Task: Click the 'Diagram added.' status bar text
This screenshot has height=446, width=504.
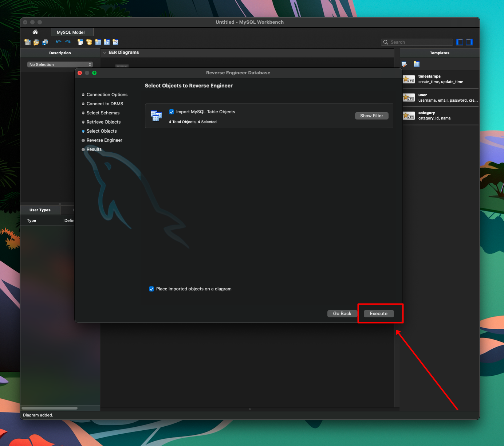Action: click(x=38, y=415)
